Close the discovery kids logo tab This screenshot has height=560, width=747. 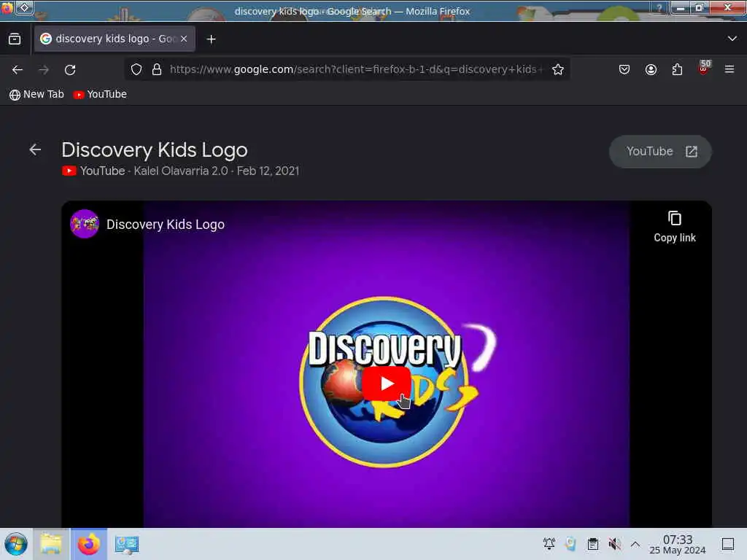[x=184, y=39]
